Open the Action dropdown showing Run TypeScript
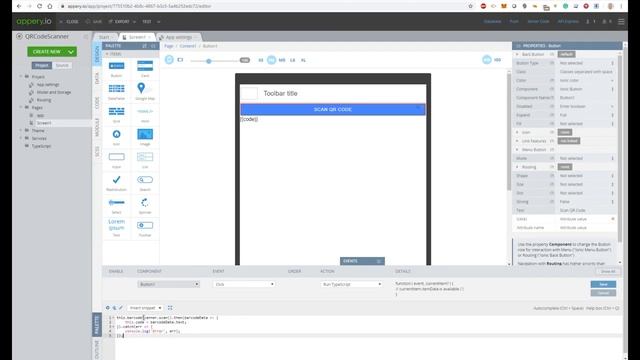640x360 pixels. click(x=351, y=284)
